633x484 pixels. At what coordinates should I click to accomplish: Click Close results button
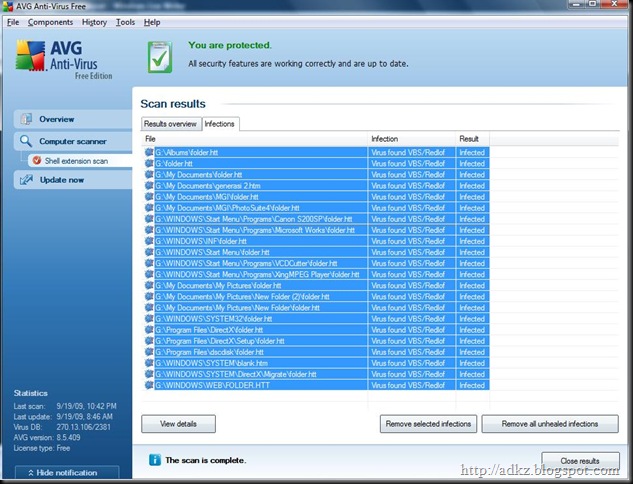point(580,461)
